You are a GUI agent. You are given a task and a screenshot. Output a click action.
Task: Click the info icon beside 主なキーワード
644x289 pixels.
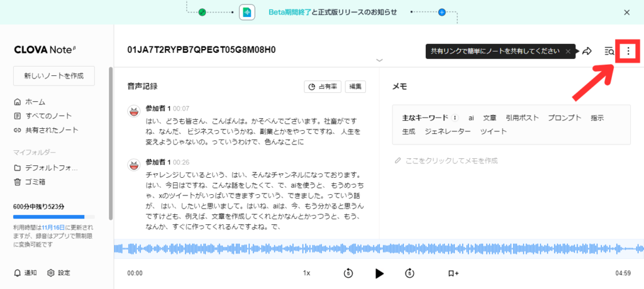[455, 117]
